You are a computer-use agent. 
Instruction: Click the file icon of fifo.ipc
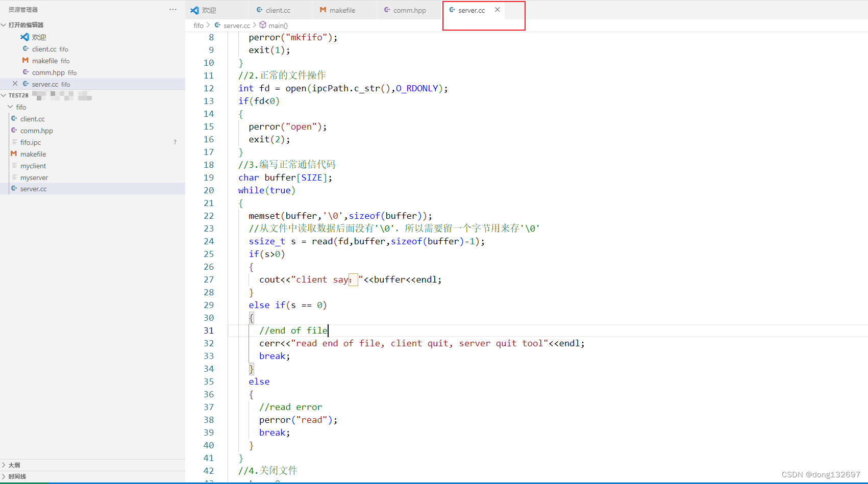(14, 142)
